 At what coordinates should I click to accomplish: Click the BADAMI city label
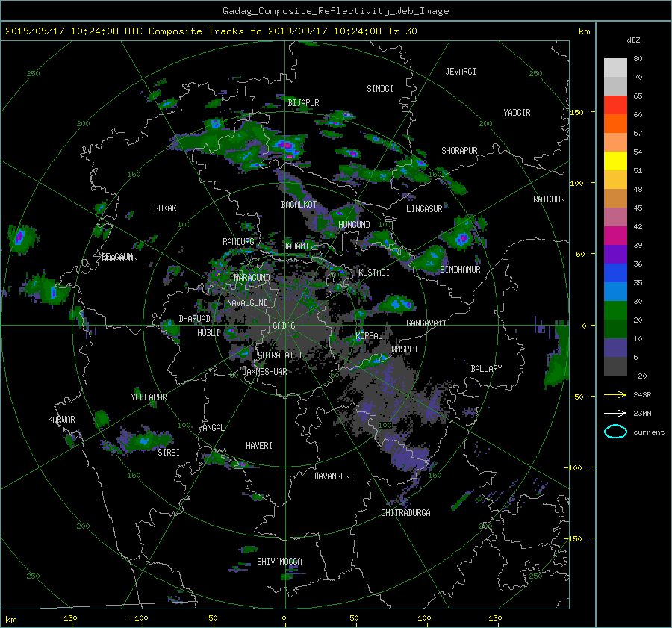(x=296, y=246)
